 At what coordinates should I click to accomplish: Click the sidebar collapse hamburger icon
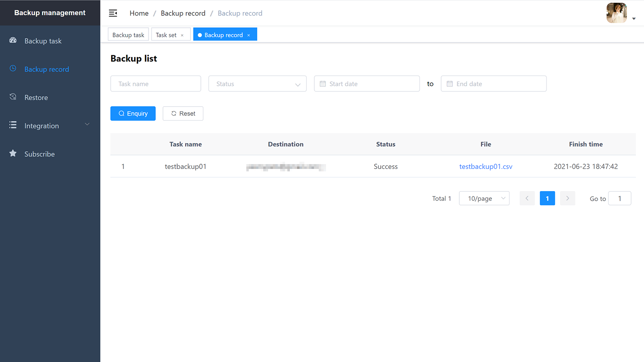[x=113, y=13]
